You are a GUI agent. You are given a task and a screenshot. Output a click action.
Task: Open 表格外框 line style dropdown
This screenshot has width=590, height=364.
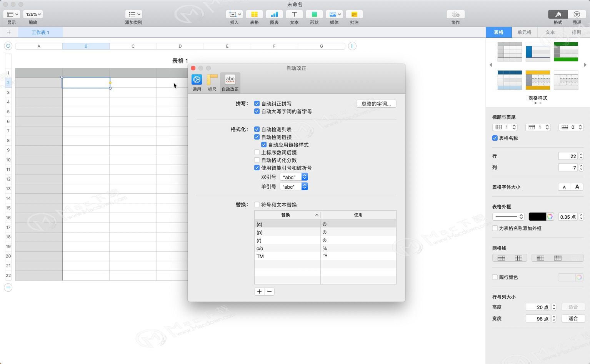tap(508, 217)
